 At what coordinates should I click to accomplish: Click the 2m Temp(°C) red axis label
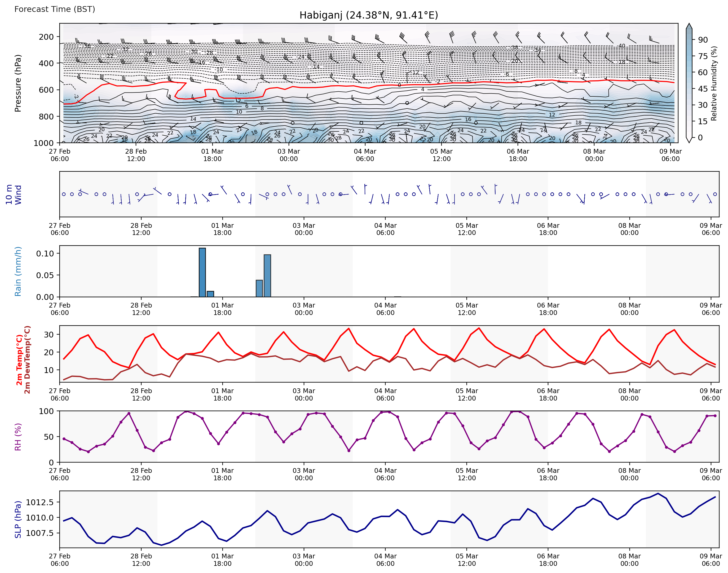click(19, 360)
